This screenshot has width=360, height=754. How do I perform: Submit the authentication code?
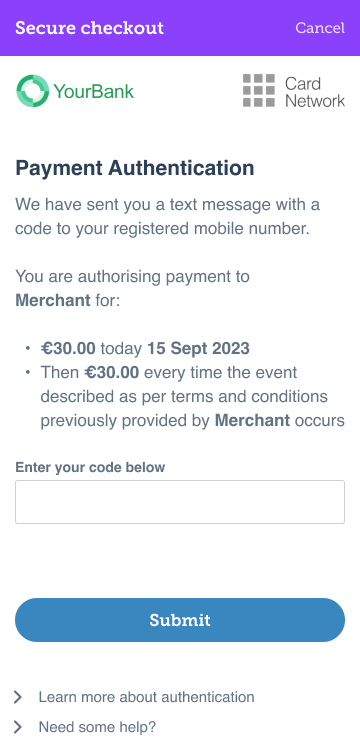(x=180, y=620)
